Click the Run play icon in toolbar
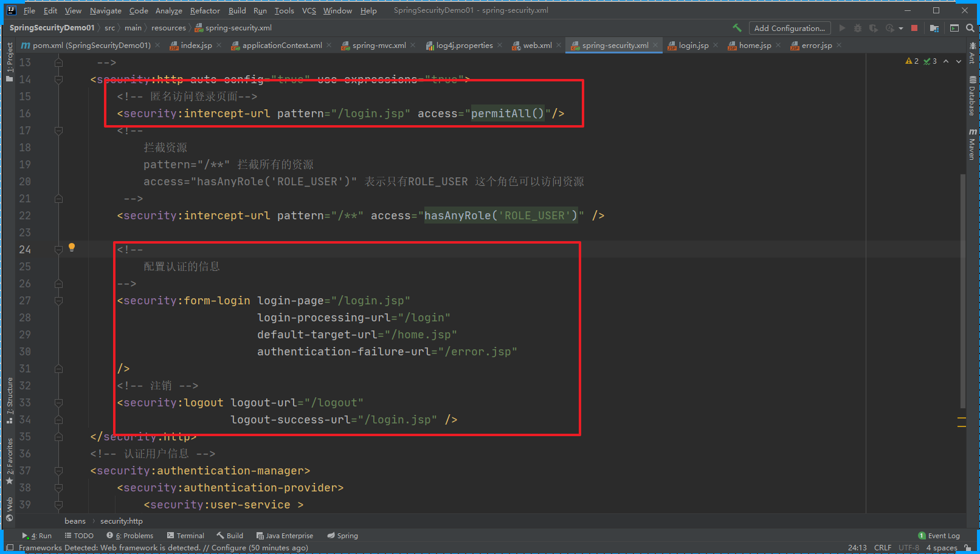The width and height of the screenshot is (980, 554). click(x=842, y=28)
